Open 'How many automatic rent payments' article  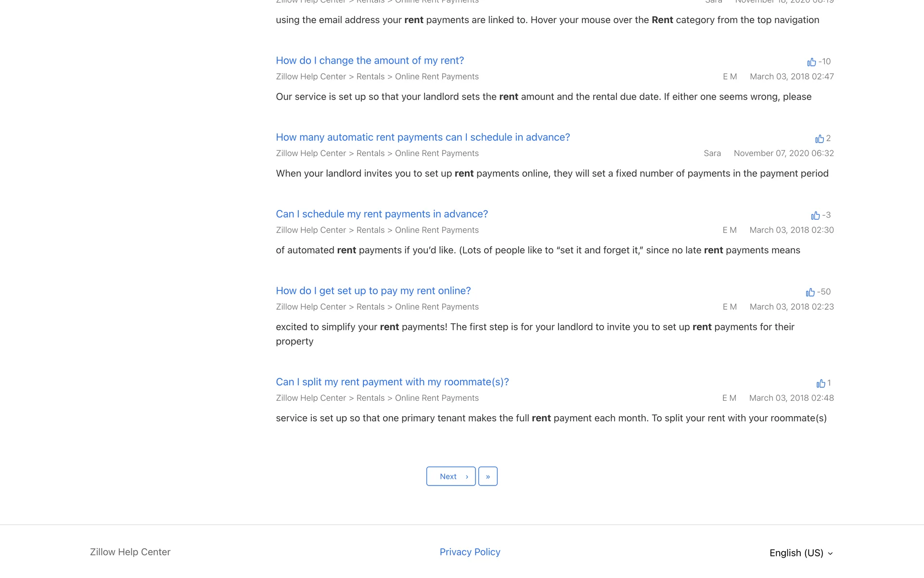(423, 137)
